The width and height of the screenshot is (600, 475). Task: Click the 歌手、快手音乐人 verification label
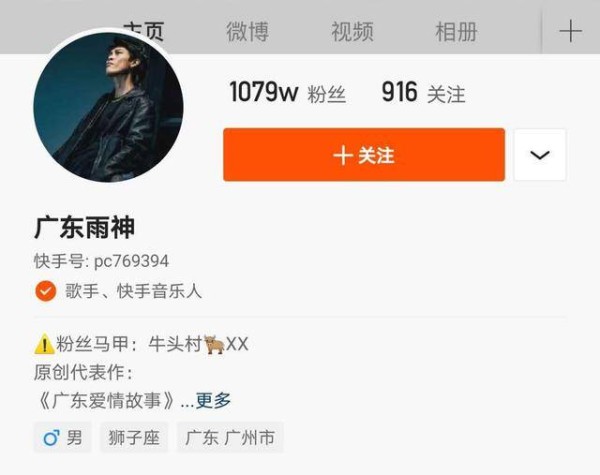click(133, 291)
